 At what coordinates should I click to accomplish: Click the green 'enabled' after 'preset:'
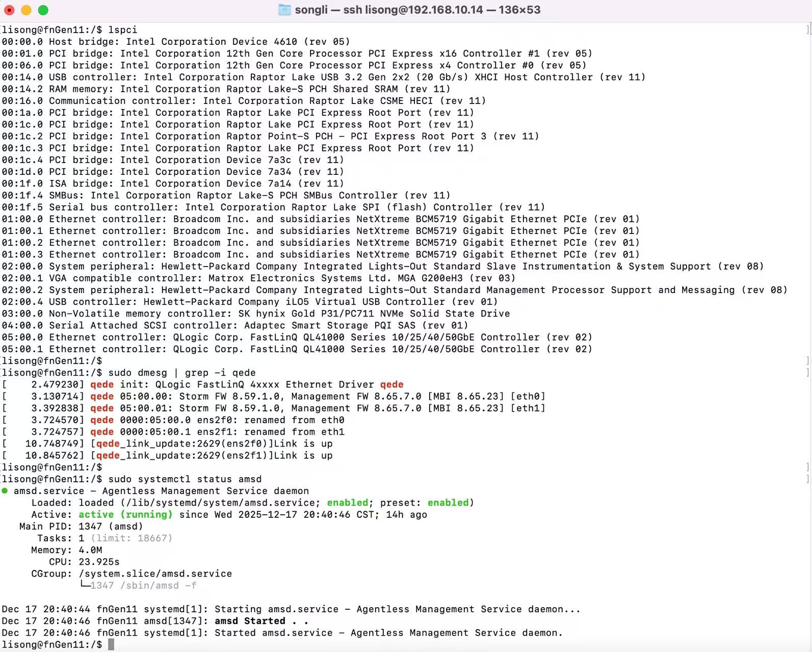(x=448, y=503)
